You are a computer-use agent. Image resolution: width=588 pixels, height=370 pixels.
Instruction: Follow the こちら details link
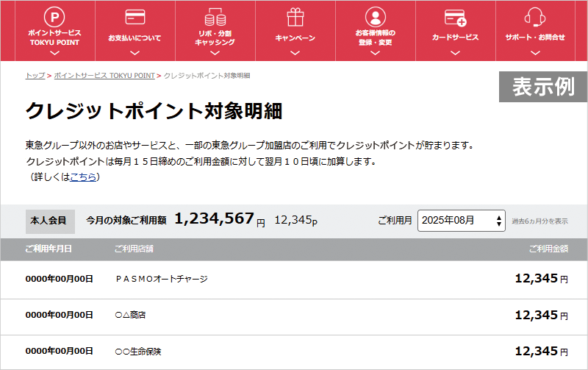pyautogui.click(x=82, y=177)
